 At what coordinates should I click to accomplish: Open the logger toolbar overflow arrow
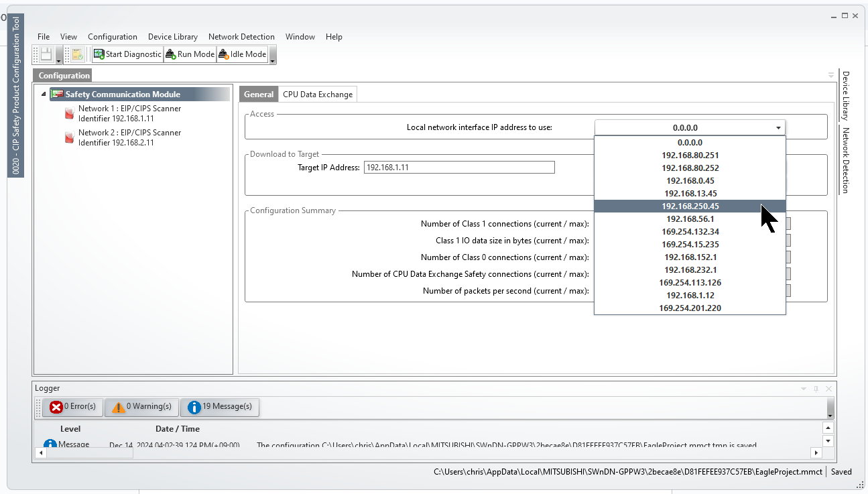pyautogui.click(x=830, y=408)
